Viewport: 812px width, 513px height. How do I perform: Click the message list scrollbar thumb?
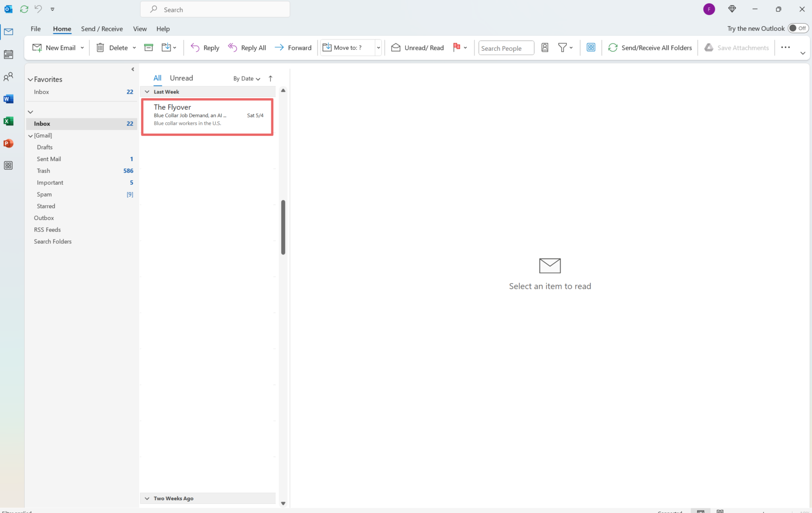283,227
